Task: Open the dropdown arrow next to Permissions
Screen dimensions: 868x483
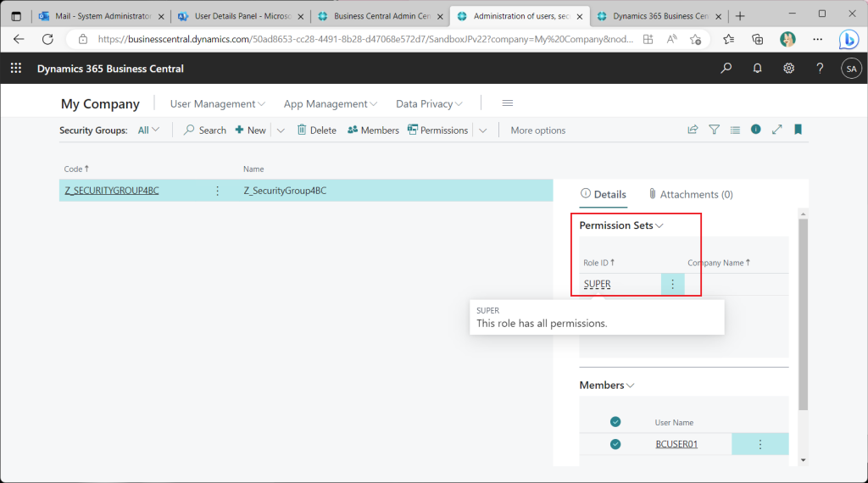Action: point(482,130)
